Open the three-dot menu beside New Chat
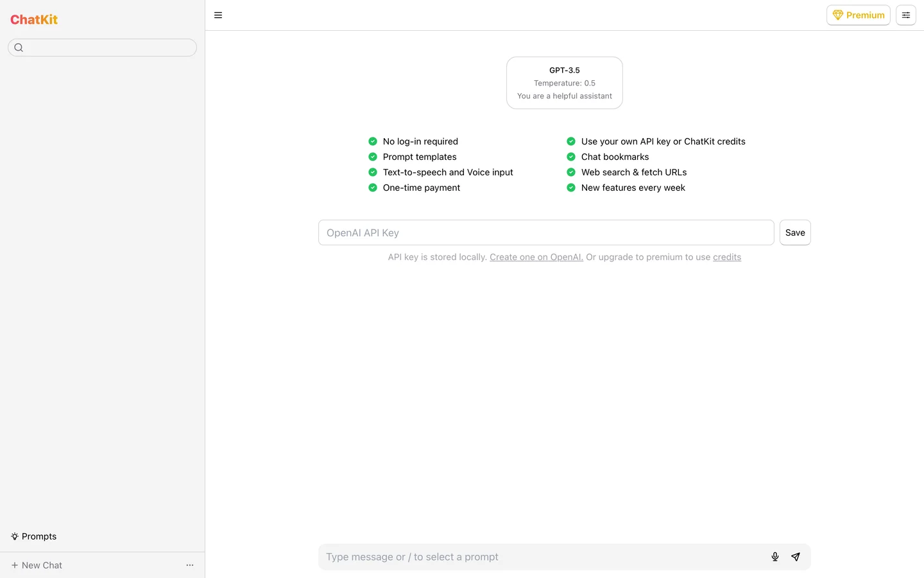 [x=190, y=565]
